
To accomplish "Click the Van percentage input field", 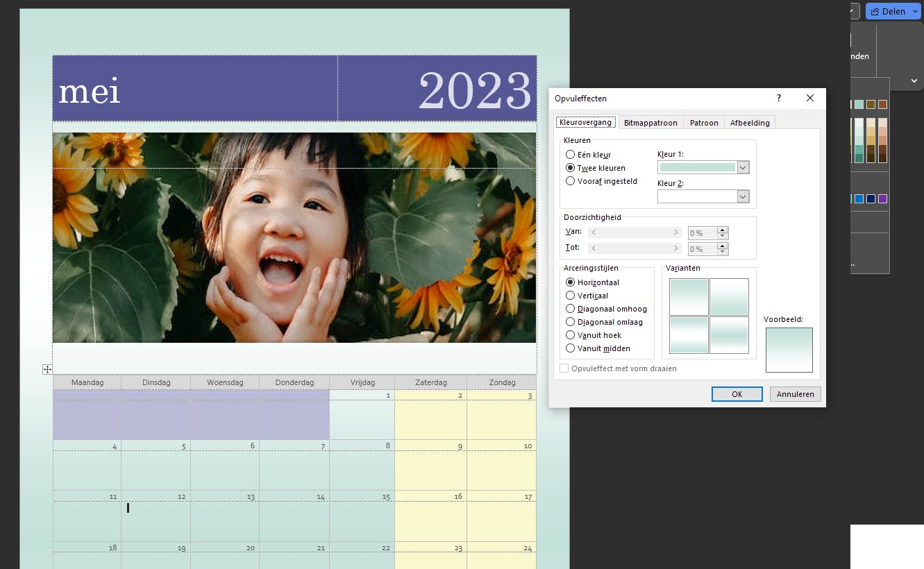I will (x=703, y=233).
